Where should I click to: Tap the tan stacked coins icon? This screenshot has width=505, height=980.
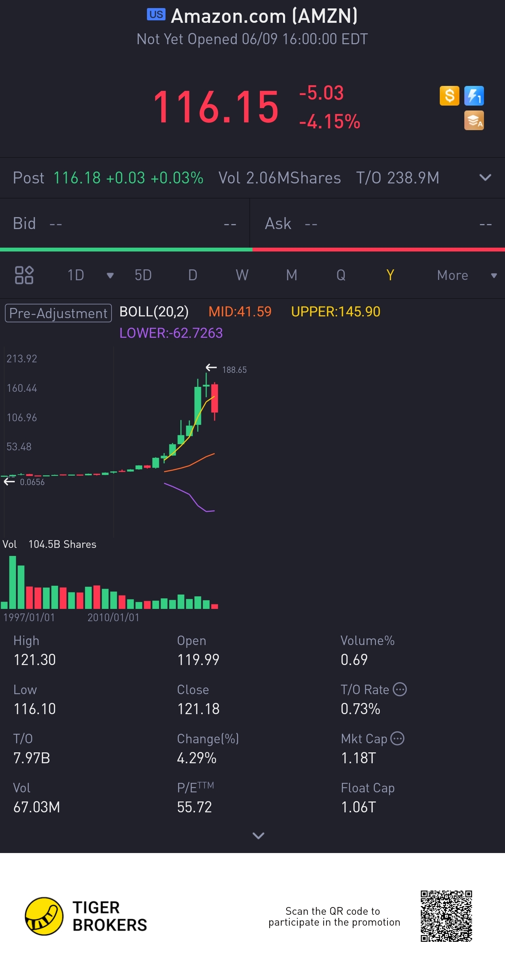pos(474,120)
